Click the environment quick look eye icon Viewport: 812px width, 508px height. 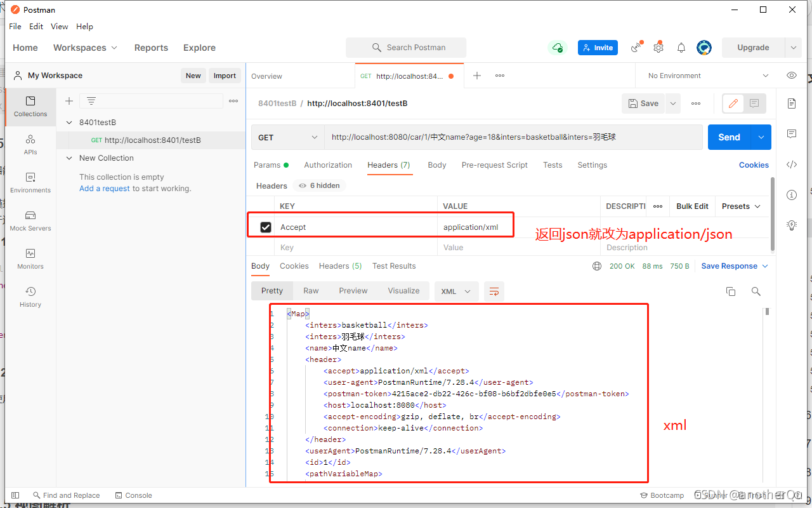click(x=792, y=76)
